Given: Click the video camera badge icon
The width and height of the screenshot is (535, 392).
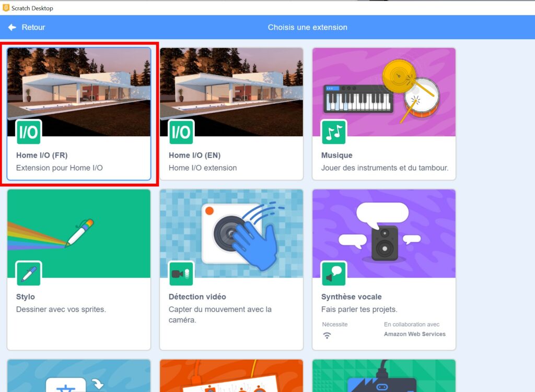Looking at the screenshot, I should (x=181, y=274).
